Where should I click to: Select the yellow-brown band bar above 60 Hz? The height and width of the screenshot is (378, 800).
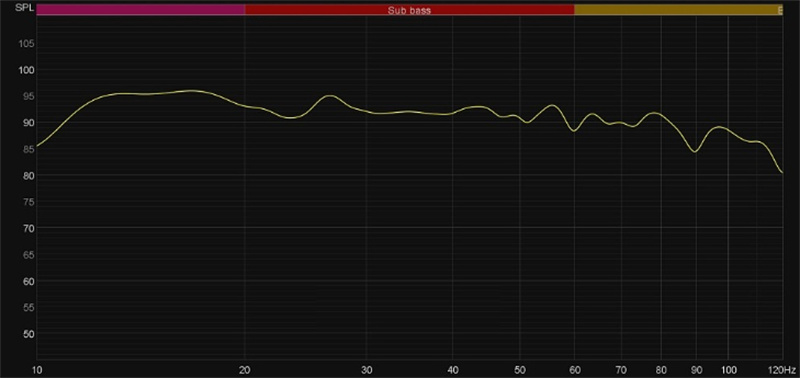click(678, 10)
